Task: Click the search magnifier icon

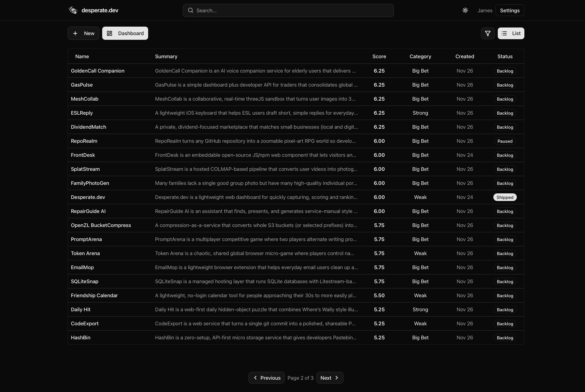Action: click(190, 10)
